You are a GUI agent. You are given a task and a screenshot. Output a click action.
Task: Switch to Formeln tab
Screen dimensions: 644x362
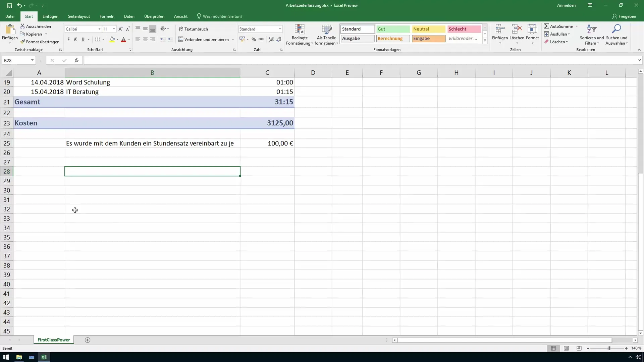click(x=107, y=16)
